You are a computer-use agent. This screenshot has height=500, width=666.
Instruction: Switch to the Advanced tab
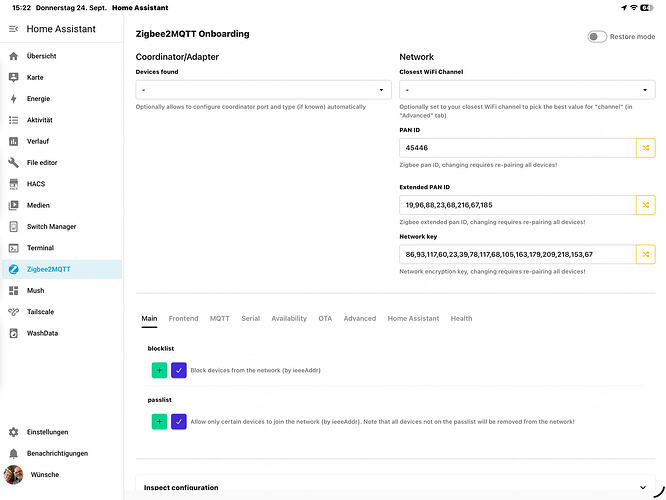[x=360, y=319]
